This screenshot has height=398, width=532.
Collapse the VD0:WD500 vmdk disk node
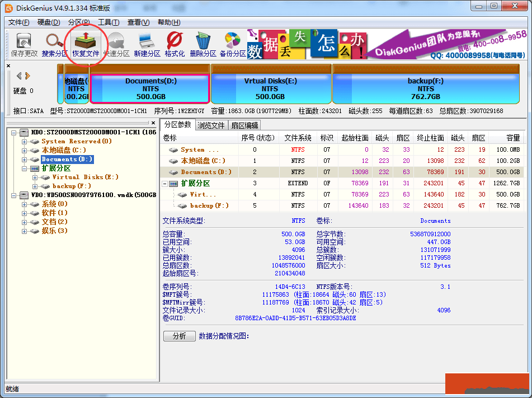[x=13, y=195]
